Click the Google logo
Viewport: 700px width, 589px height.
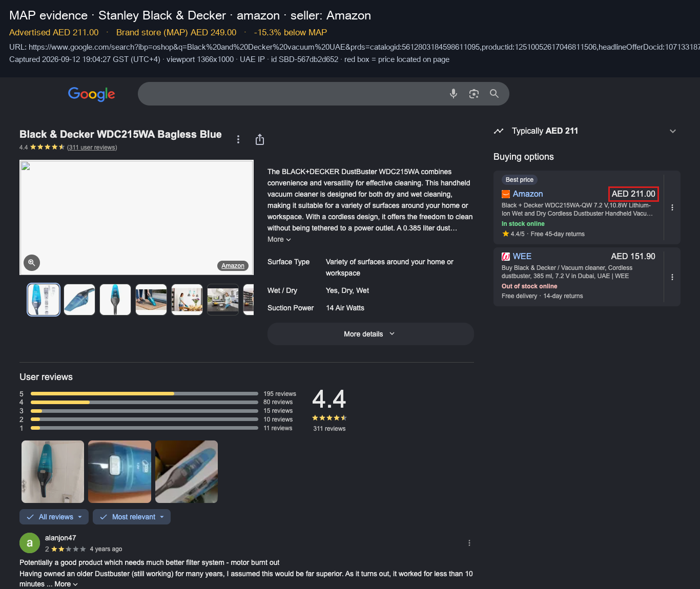coord(92,94)
